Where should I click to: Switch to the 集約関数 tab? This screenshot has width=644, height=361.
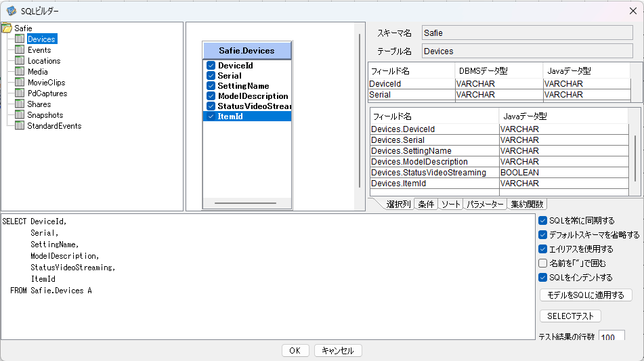pos(527,204)
